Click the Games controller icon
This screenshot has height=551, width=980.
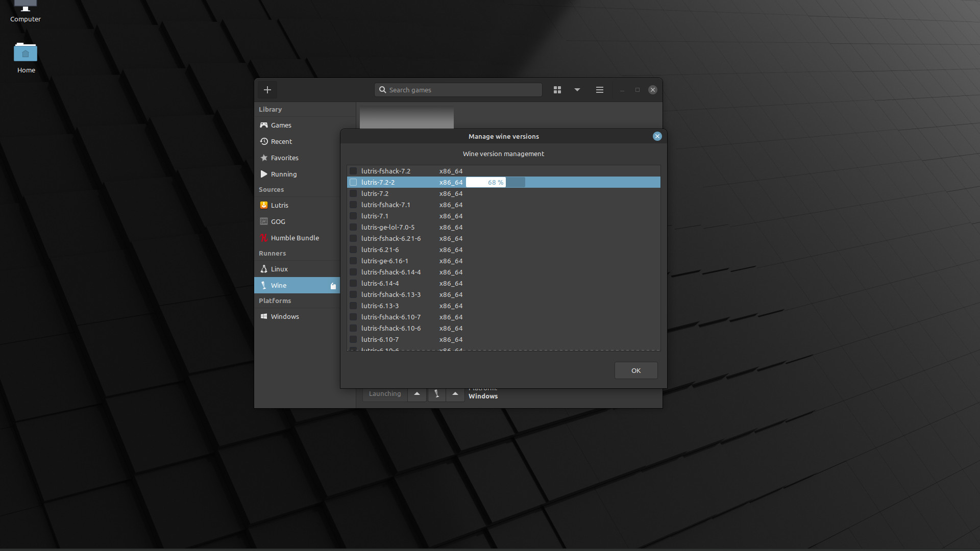click(x=264, y=125)
